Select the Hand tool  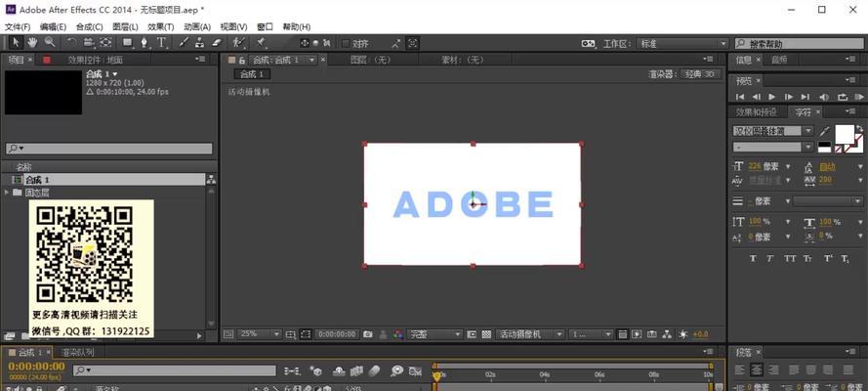click(x=32, y=43)
